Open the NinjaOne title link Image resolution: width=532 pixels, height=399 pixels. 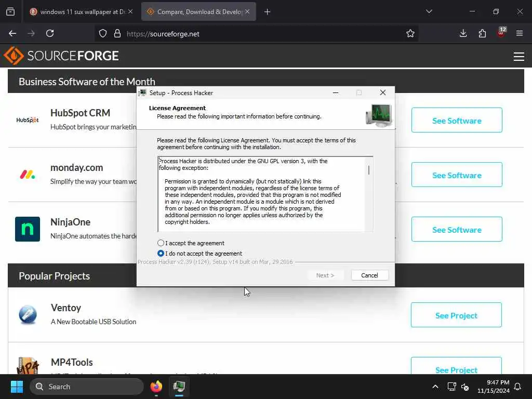(x=70, y=222)
